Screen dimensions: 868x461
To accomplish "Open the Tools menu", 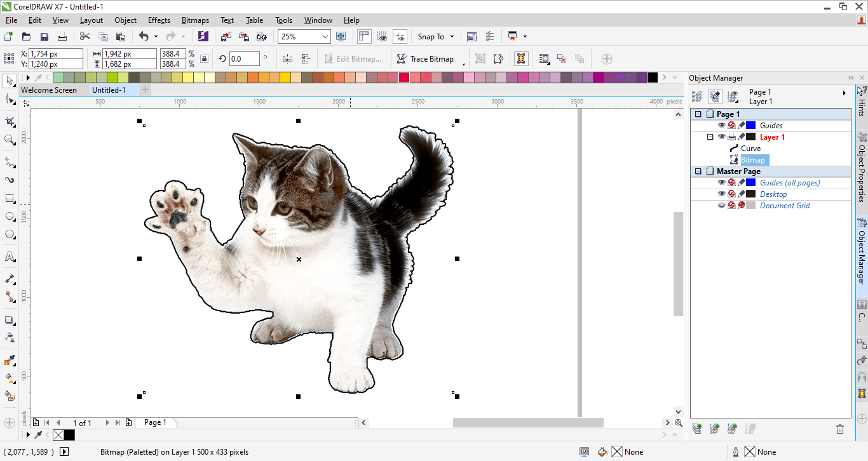I will tap(284, 20).
